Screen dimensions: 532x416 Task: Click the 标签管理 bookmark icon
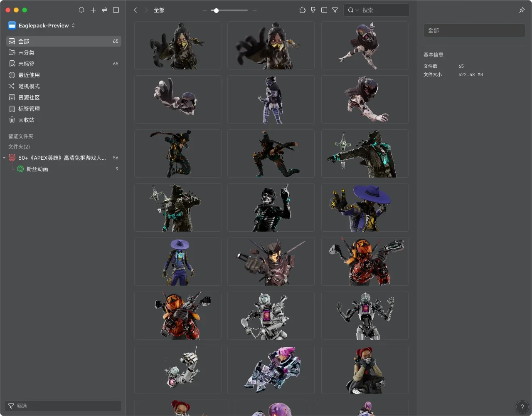click(x=12, y=109)
